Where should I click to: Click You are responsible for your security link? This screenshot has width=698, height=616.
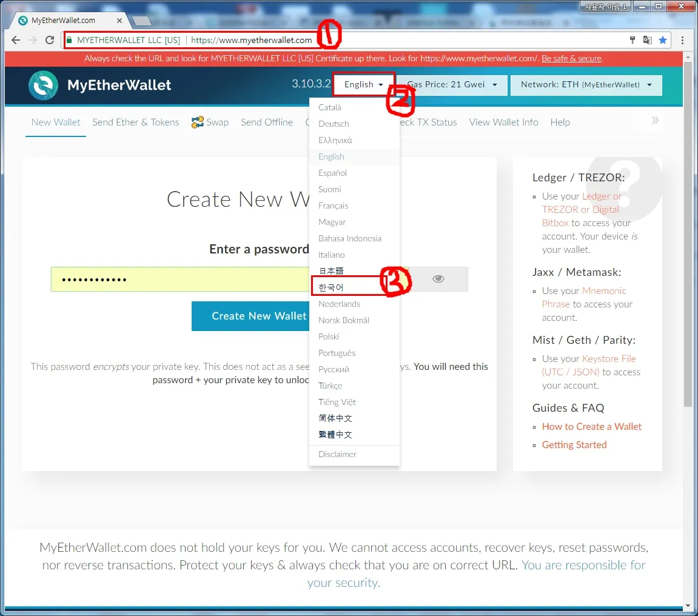coord(476,574)
